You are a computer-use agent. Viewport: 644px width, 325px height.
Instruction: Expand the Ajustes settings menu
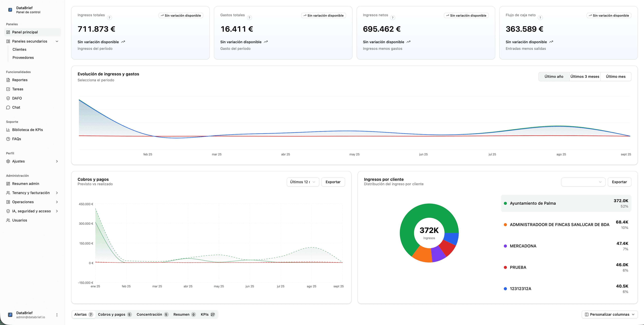[57, 161]
